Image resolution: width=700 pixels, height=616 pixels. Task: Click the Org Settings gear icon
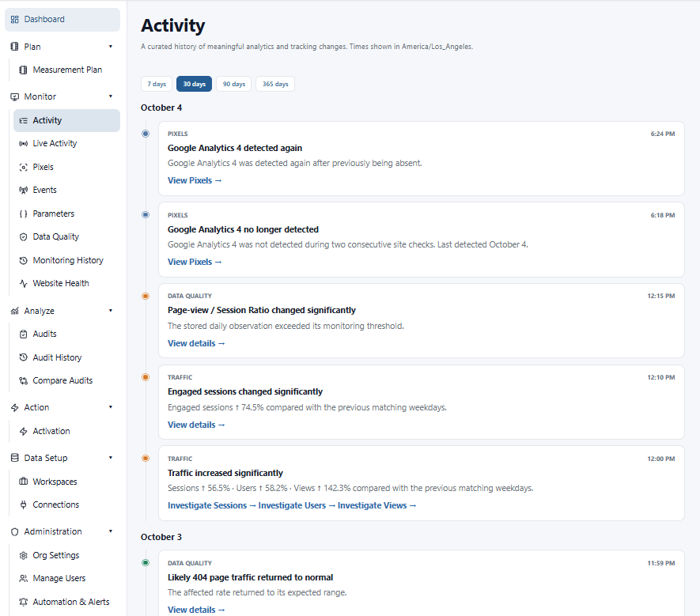pos(23,555)
